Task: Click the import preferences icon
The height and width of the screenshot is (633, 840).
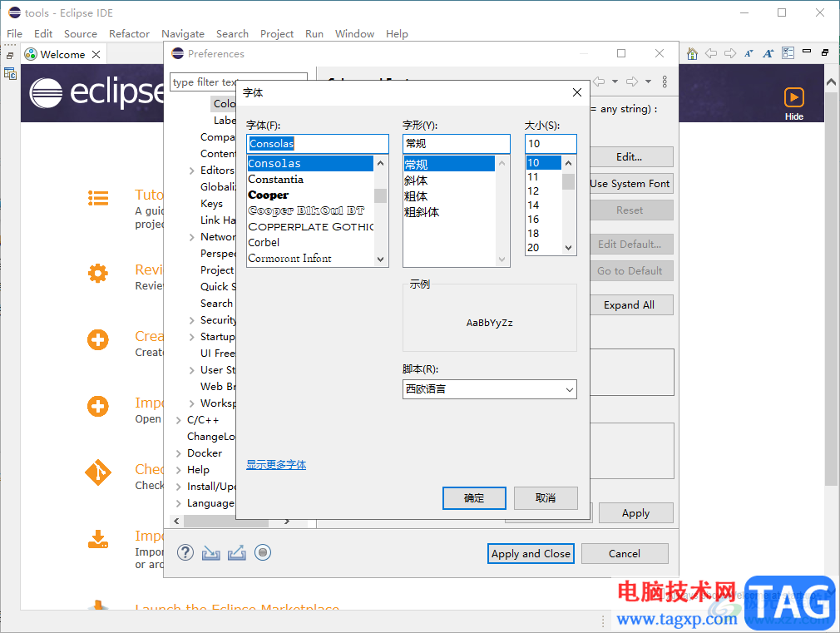Action: pos(210,552)
